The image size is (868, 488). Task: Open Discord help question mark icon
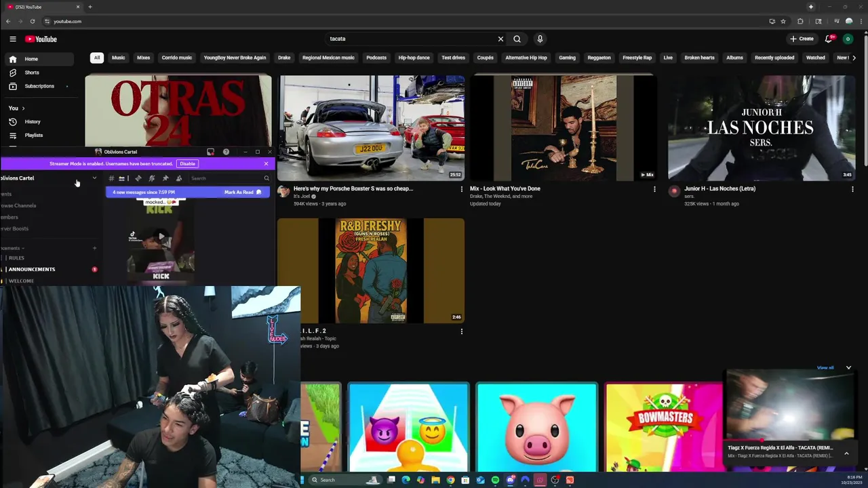click(226, 152)
